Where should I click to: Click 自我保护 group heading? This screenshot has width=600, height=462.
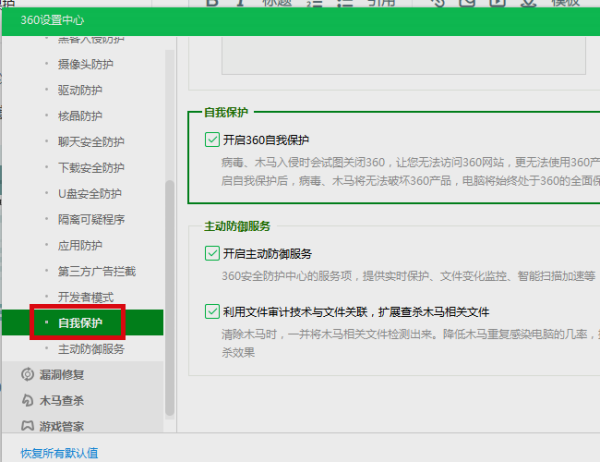tap(226, 112)
